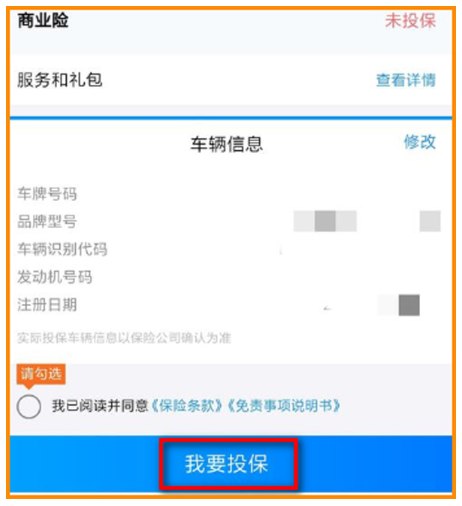The width and height of the screenshot is (462, 506).
Task: Select the 品牌型号 field row
Action: [231, 221]
